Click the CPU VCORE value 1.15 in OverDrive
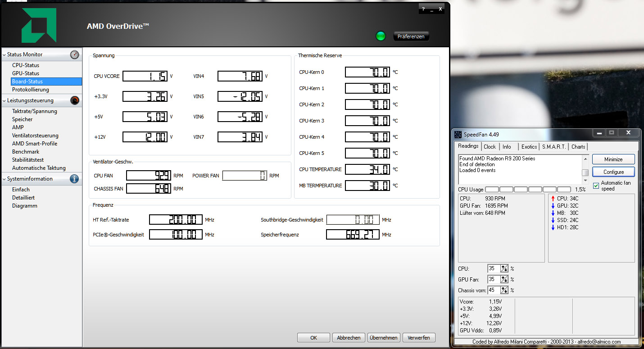The width and height of the screenshot is (644, 349). point(145,76)
